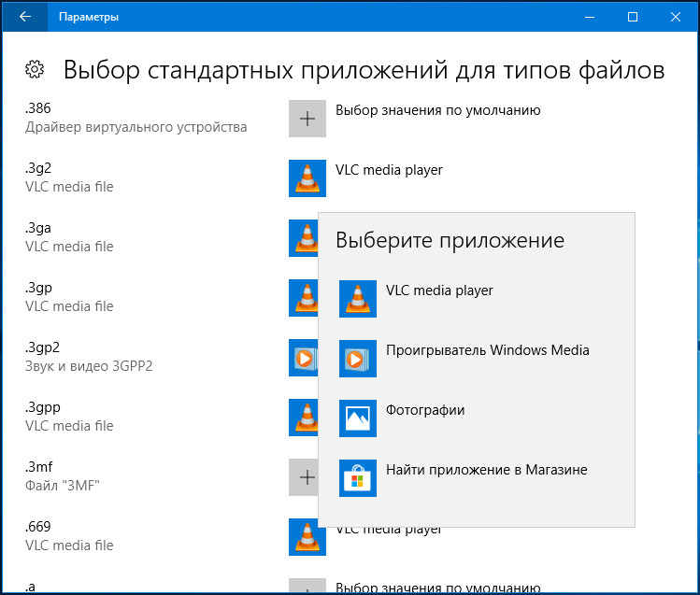Click the "Параметры" window title
700x595 pixels.
[89, 17]
